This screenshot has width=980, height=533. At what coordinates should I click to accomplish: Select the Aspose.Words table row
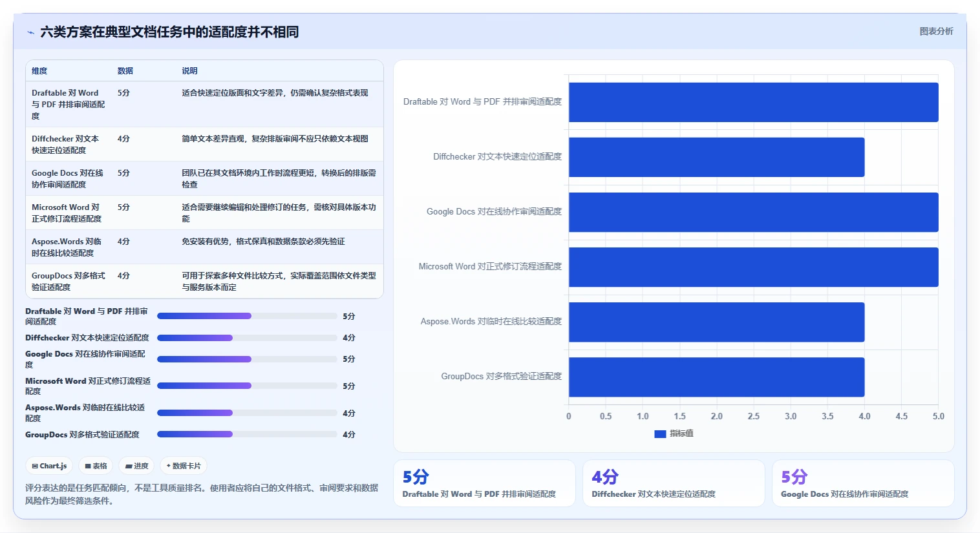coord(204,247)
